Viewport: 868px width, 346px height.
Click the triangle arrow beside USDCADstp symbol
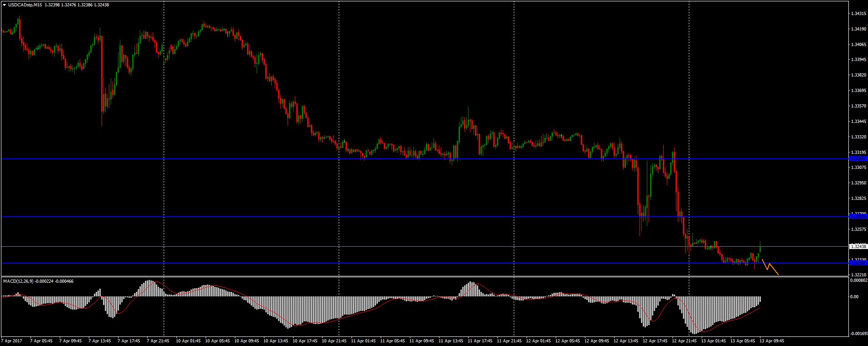4,5
